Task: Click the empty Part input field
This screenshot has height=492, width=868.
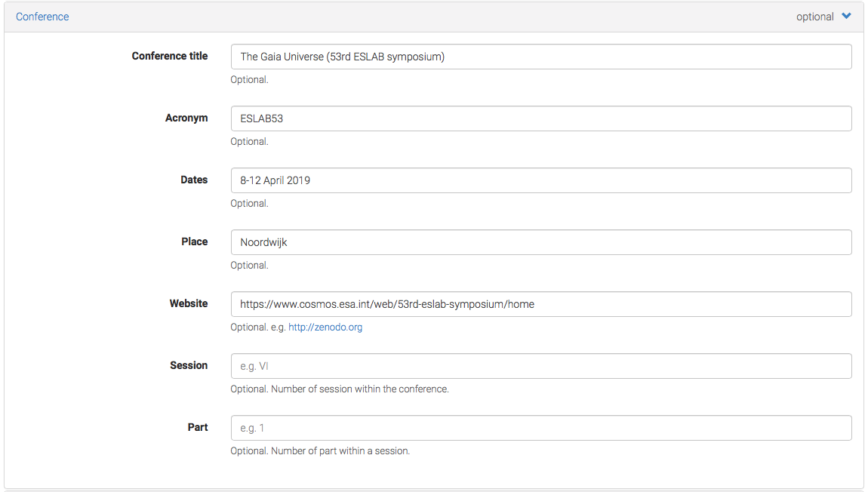Action: coord(541,429)
